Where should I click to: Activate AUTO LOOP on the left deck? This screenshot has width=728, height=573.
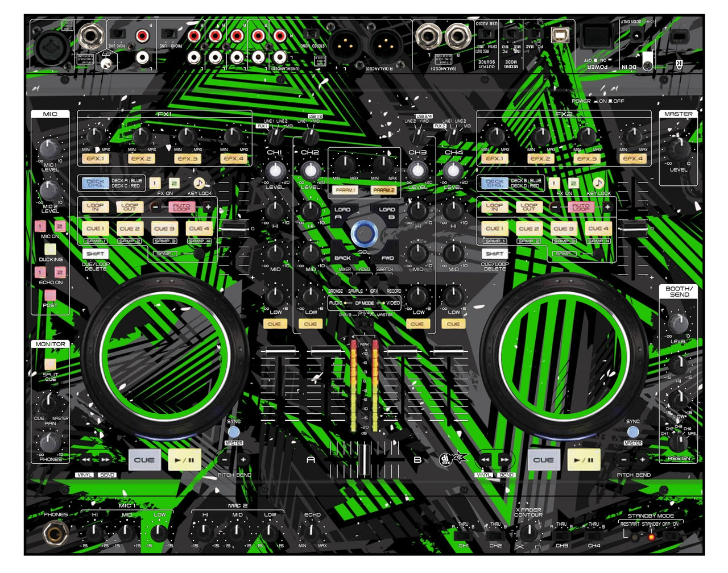click(182, 207)
